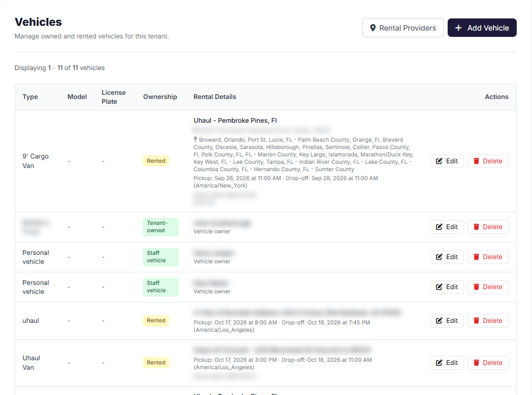Delete the Tenant-owned vehicle row
This screenshot has width=532, height=395.
(x=488, y=227)
